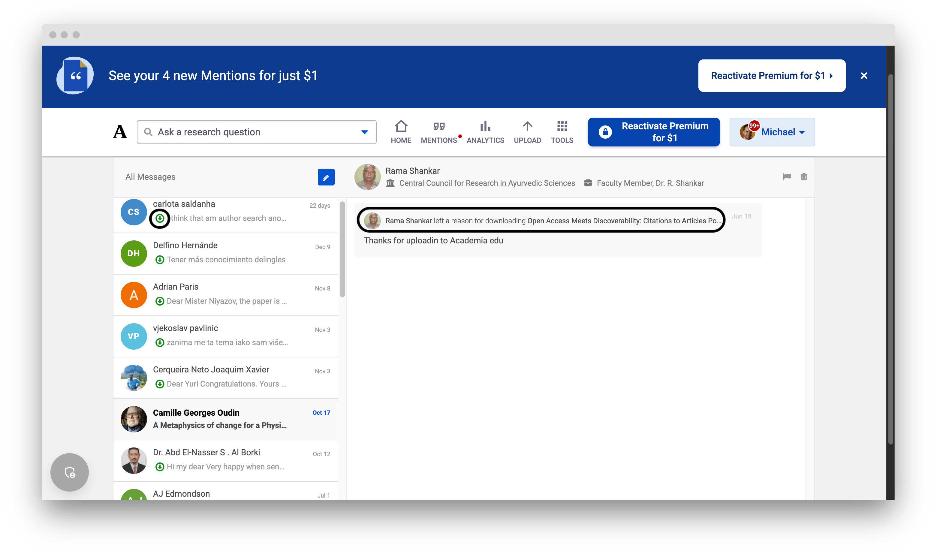Open Dr. Abd El-Nasser S . Al Borki conversation

pyautogui.click(x=225, y=461)
